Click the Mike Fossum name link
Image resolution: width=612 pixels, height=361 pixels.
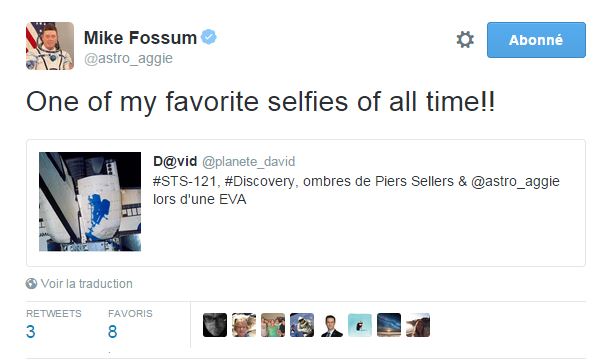coord(141,38)
